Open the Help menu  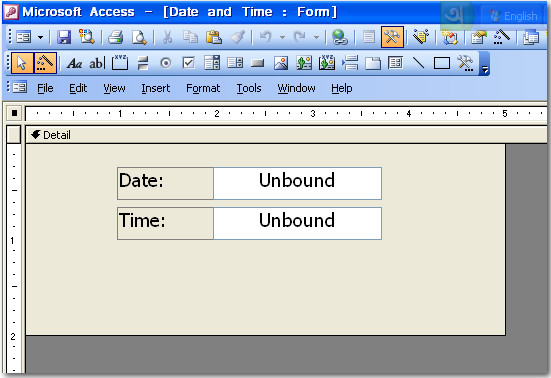(x=342, y=88)
